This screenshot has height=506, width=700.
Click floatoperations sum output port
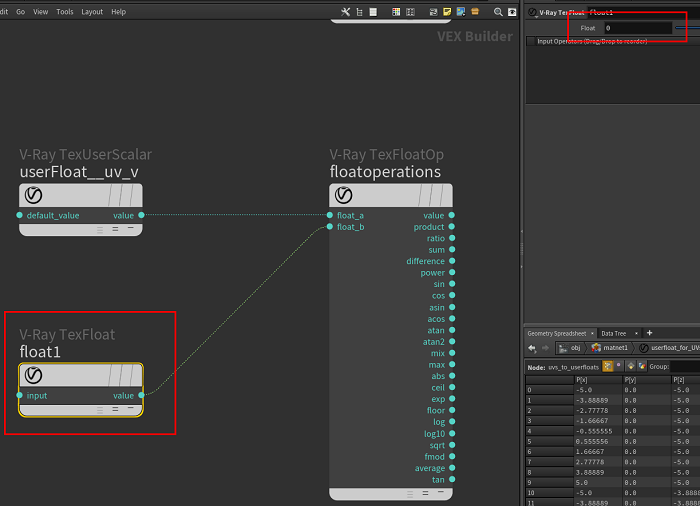[x=452, y=250]
